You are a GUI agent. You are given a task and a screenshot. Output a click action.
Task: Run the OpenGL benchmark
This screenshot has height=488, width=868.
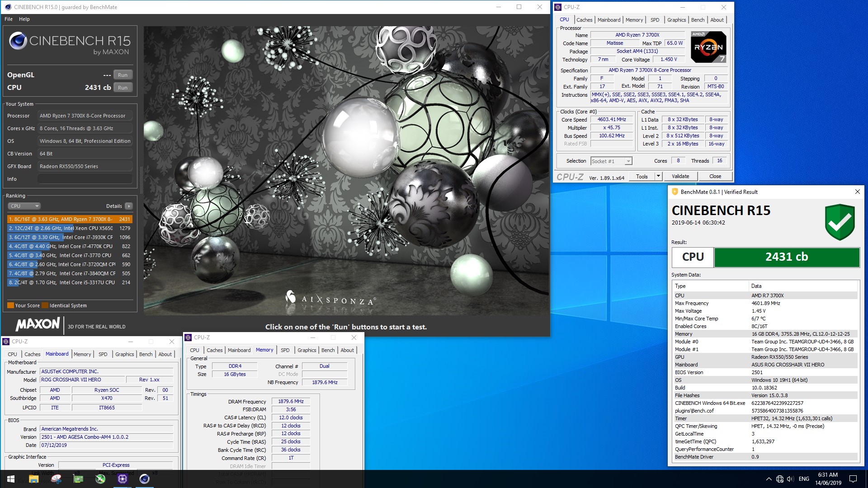[123, 75]
